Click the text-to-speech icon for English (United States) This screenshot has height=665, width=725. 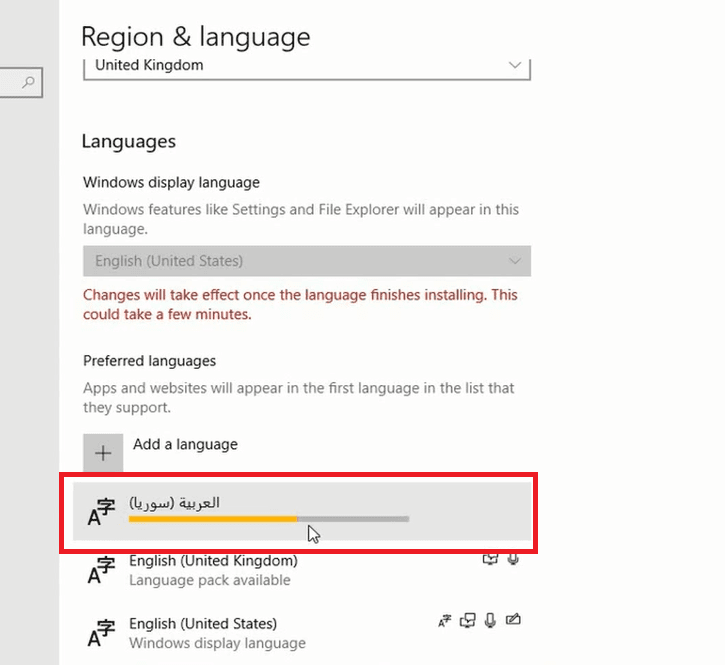click(468, 622)
